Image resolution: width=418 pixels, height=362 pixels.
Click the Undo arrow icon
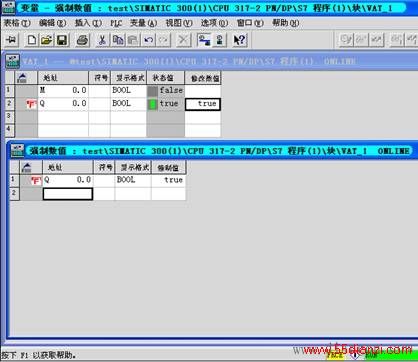click(148, 40)
